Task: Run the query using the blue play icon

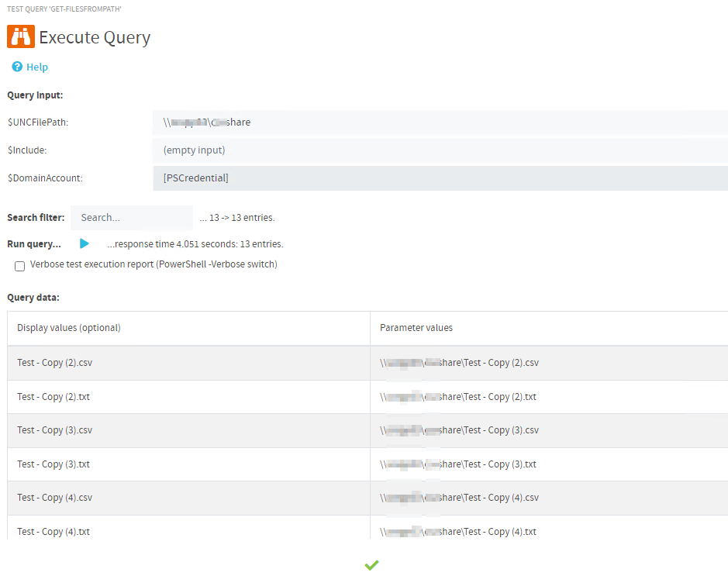Action: pyautogui.click(x=85, y=243)
